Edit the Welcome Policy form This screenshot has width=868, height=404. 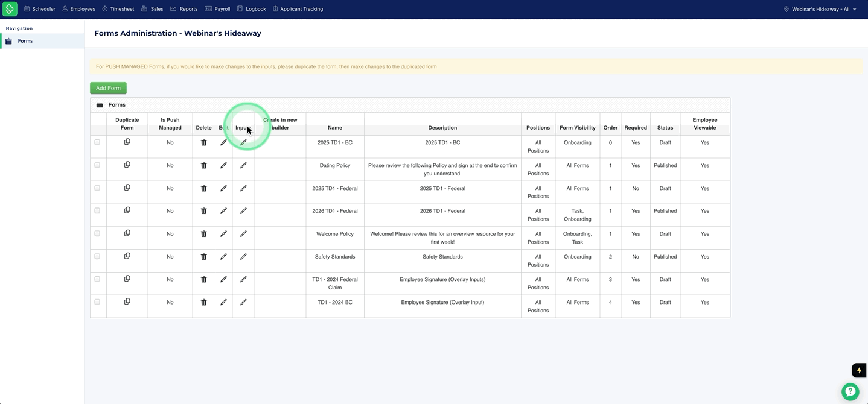(x=223, y=233)
